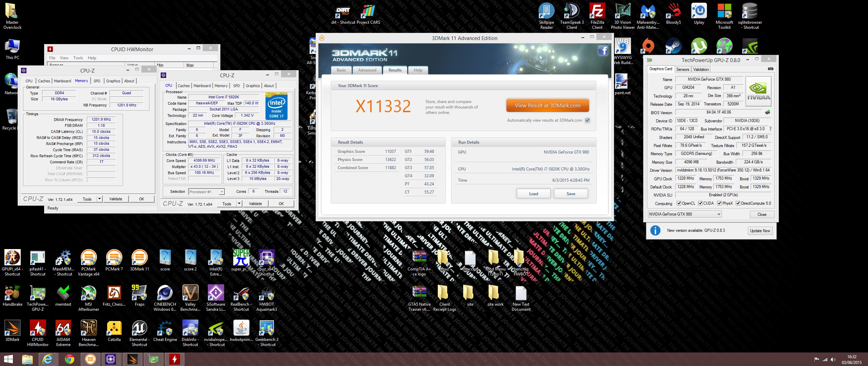Click the GPU Name field in GPU-Z
This screenshot has height=366, width=868.
pyautogui.click(x=709, y=79)
